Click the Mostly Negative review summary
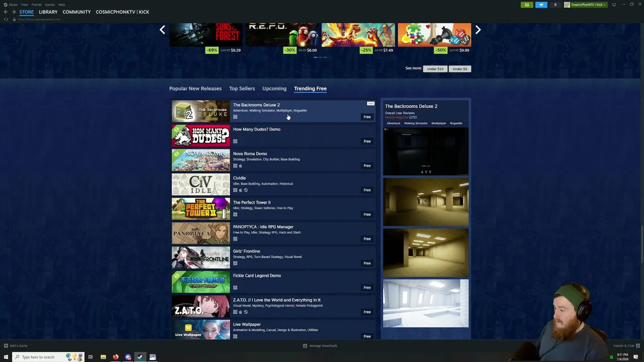Image resolution: width=644 pixels, height=362 pixels. 396,117
